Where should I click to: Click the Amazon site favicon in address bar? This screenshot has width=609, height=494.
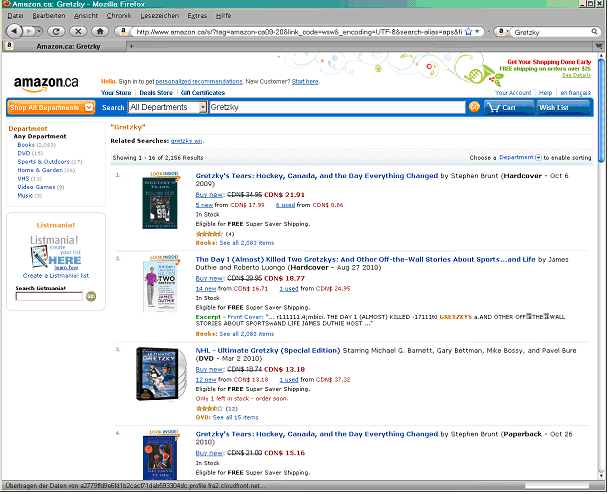coord(123,31)
